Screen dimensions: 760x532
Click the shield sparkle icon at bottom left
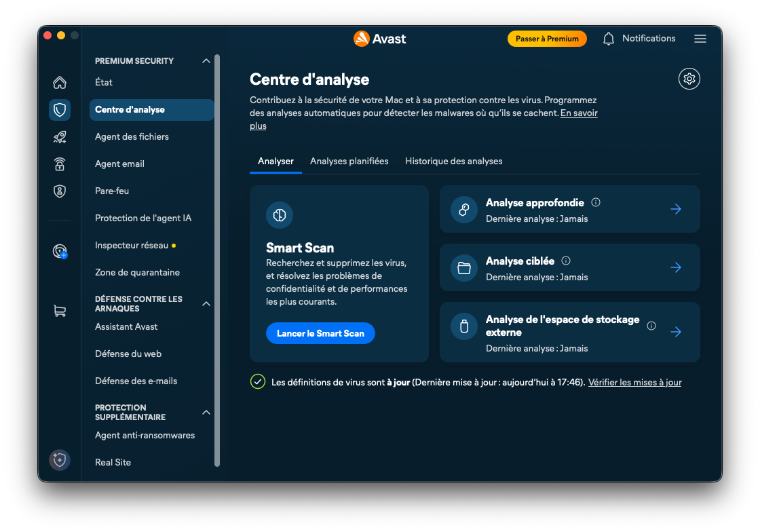(x=60, y=460)
